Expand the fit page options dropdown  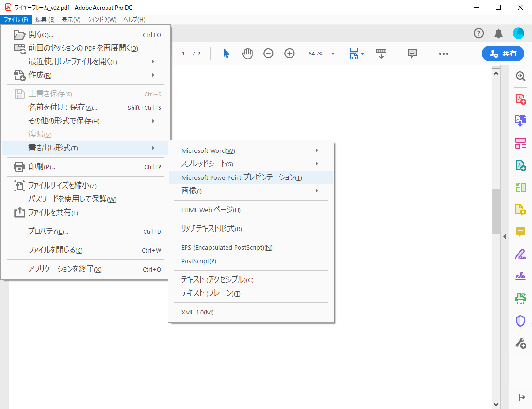(x=363, y=54)
